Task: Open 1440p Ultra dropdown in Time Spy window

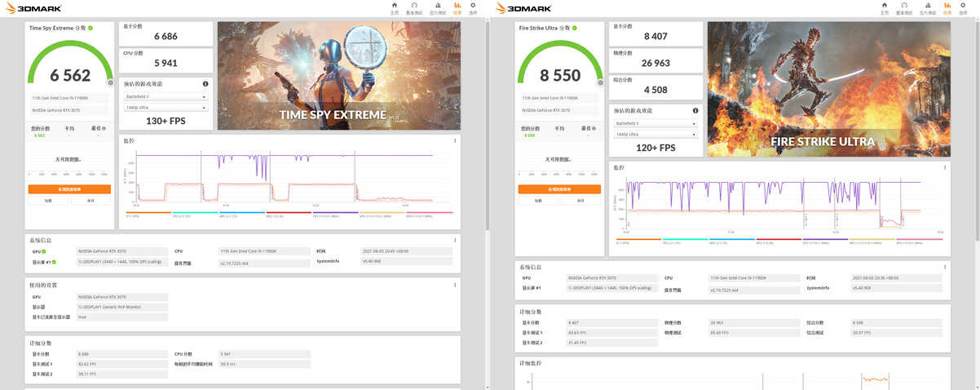Action: 166,107
